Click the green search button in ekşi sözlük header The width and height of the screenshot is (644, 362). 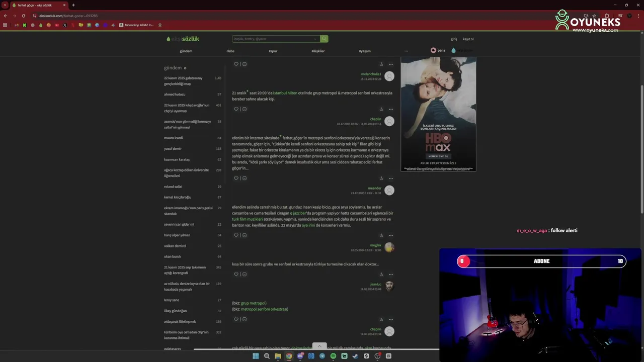coord(325,39)
